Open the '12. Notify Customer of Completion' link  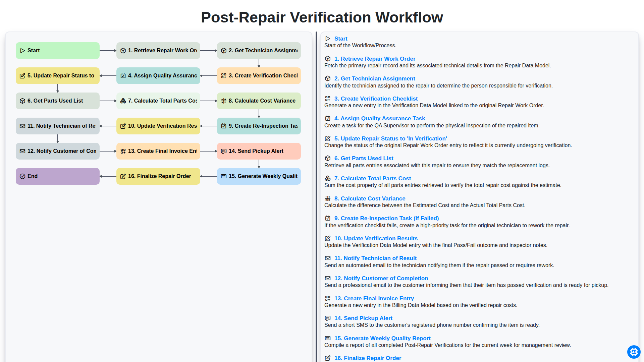tap(381, 278)
